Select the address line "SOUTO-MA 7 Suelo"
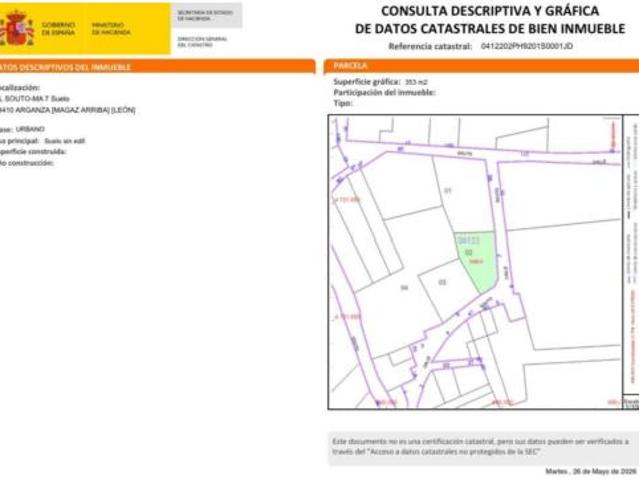This screenshot has width=639, height=480. (37, 99)
